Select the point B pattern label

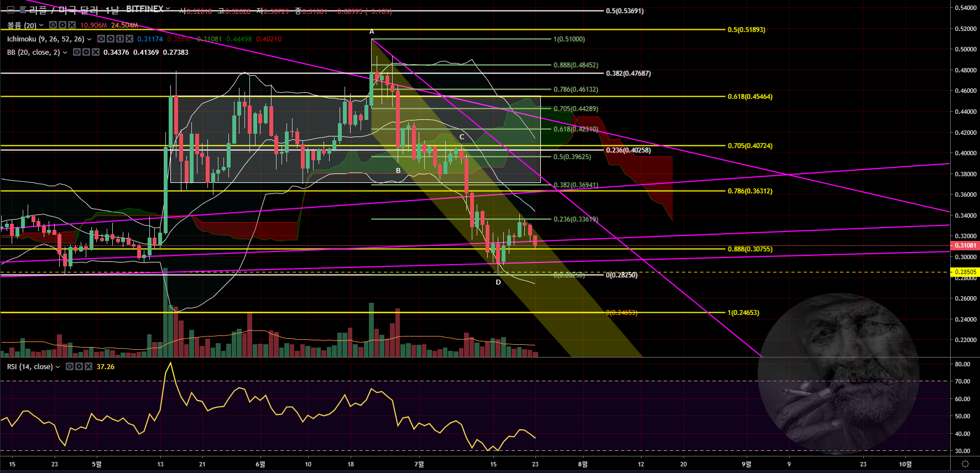[398, 171]
